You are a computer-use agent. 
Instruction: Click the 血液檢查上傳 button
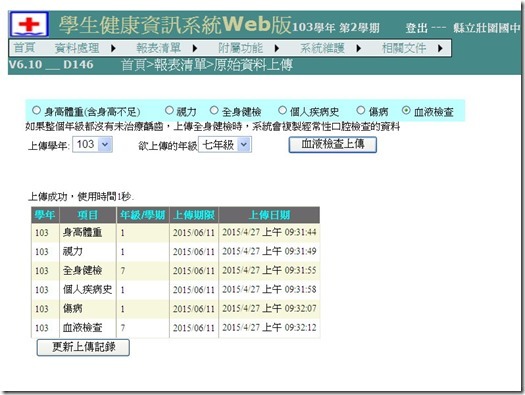pyautogui.click(x=332, y=145)
